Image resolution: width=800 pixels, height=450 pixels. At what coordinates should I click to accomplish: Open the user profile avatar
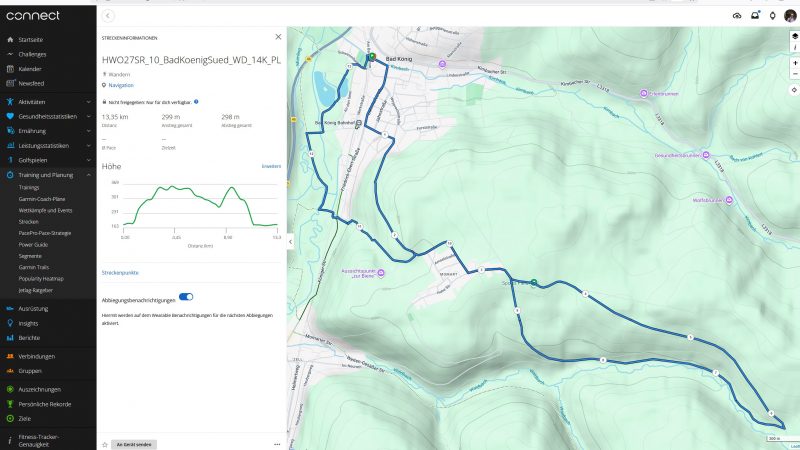click(789, 15)
